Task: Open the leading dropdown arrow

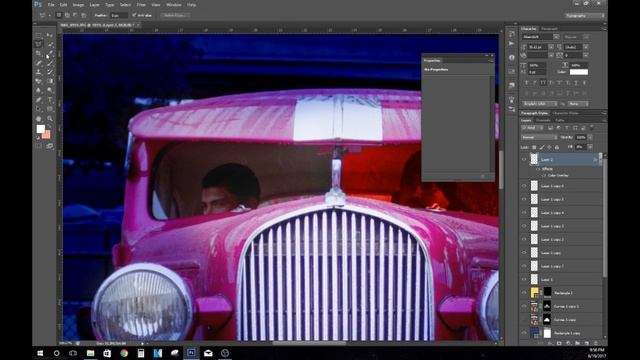Action: coord(586,47)
